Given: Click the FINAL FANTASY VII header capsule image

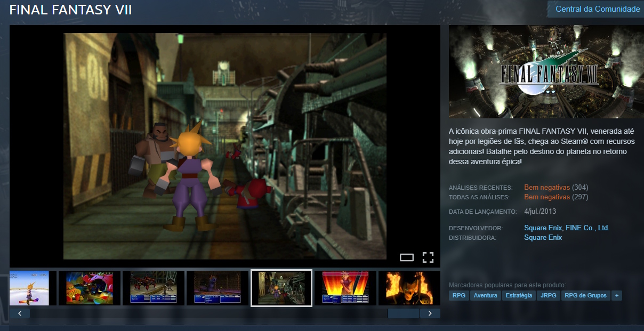Looking at the screenshot, I should point(545,71).
